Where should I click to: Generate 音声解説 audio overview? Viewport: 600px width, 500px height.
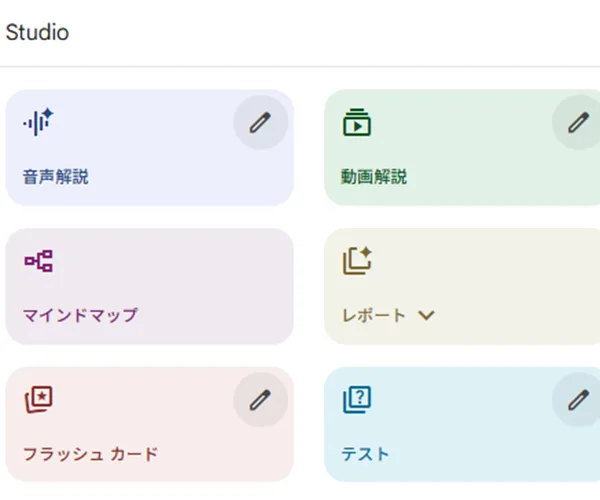tap(56, 178)
